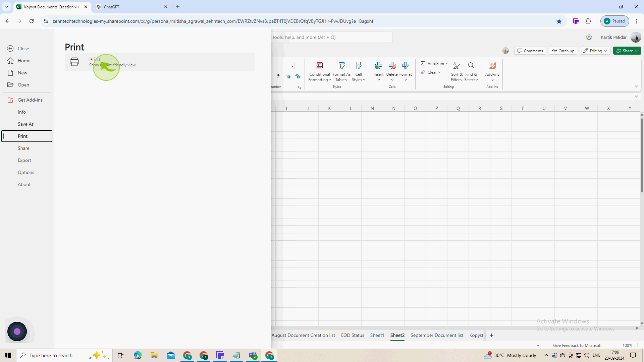Screen dimensions: 644x362
Task: Open the number format combo box arrow
Action: click(292, 66)
